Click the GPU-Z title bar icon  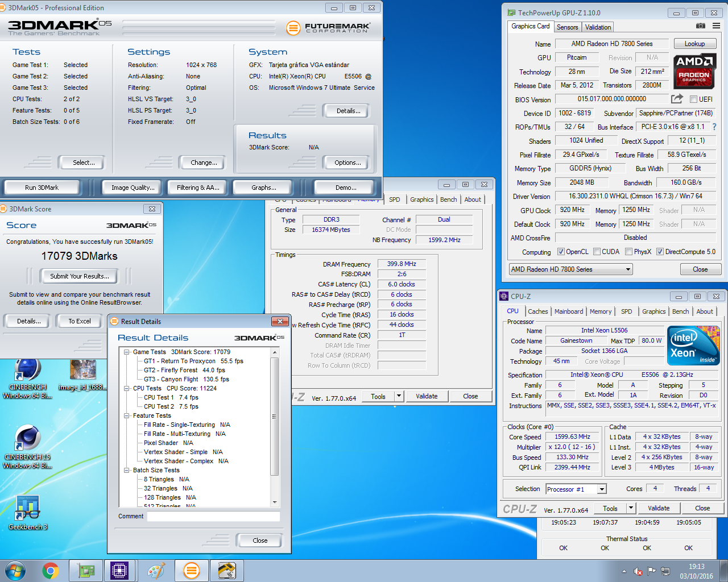click(511, 13)
